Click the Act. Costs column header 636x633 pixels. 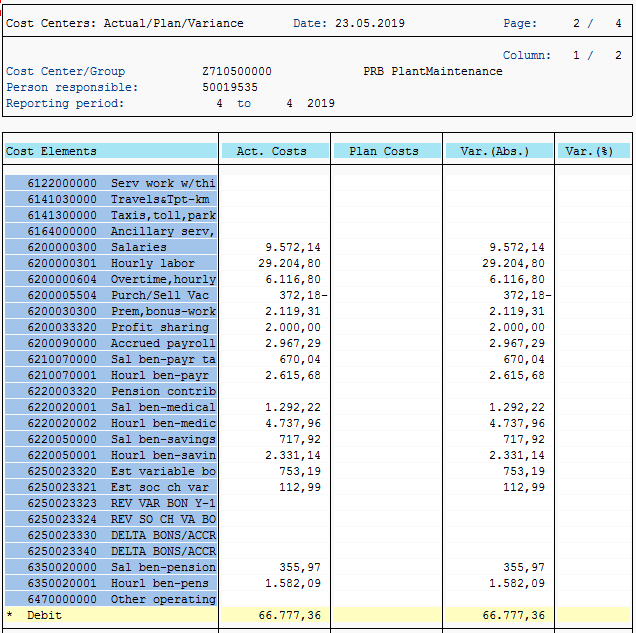click(275, 151)
